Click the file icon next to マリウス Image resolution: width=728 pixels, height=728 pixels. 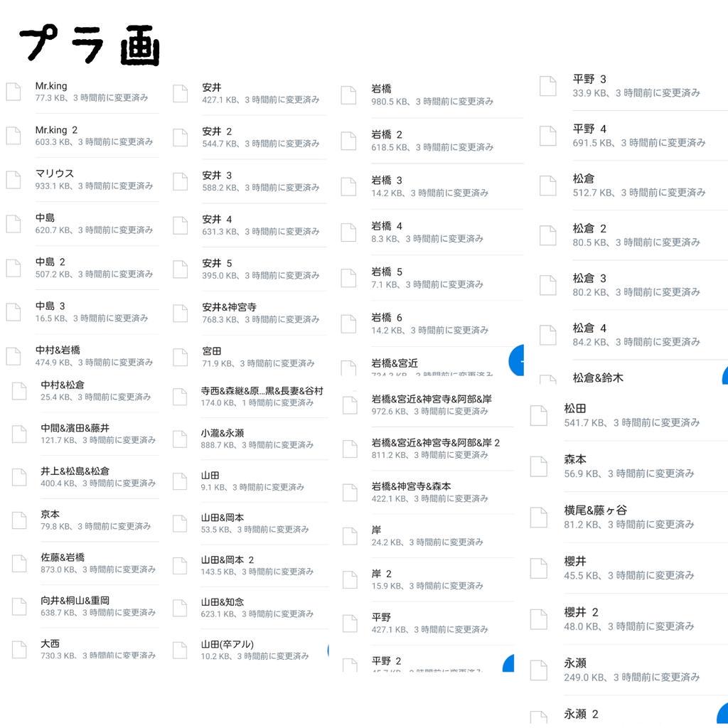[14, 180]
